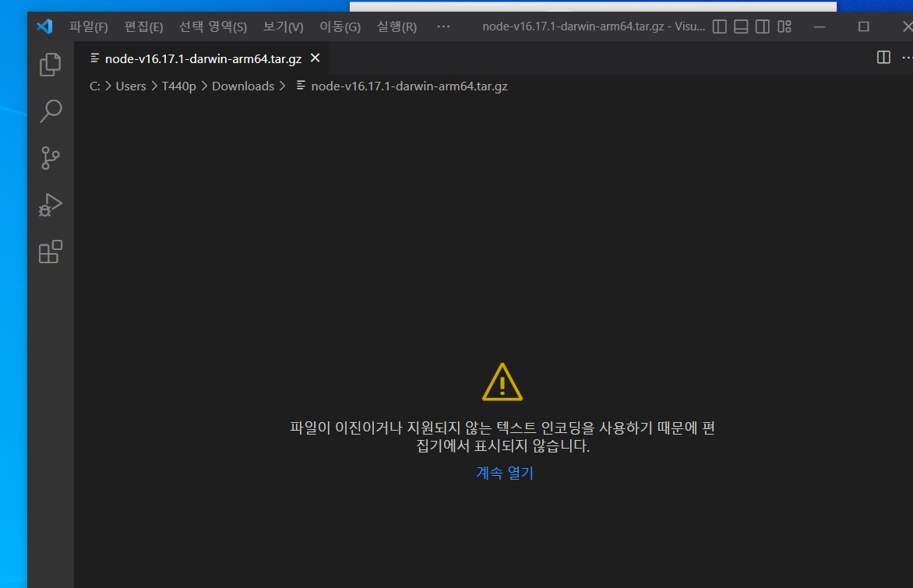Click T440p breadcrumb segment

pyautogui.click(x=178, y=86)
